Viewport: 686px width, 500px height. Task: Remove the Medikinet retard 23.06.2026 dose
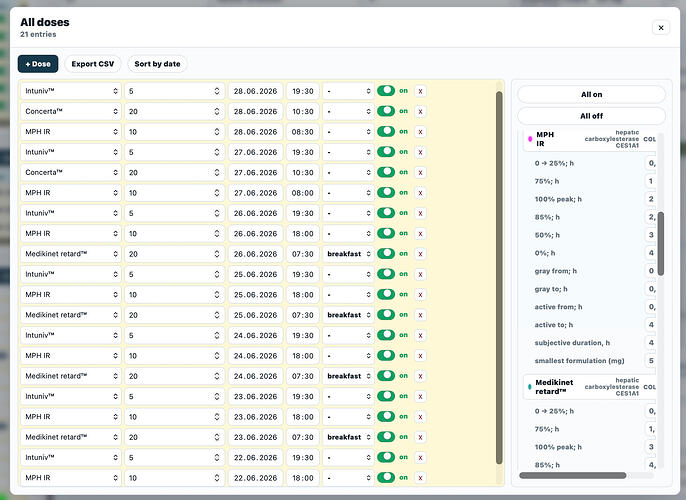[x=420, y=437]
